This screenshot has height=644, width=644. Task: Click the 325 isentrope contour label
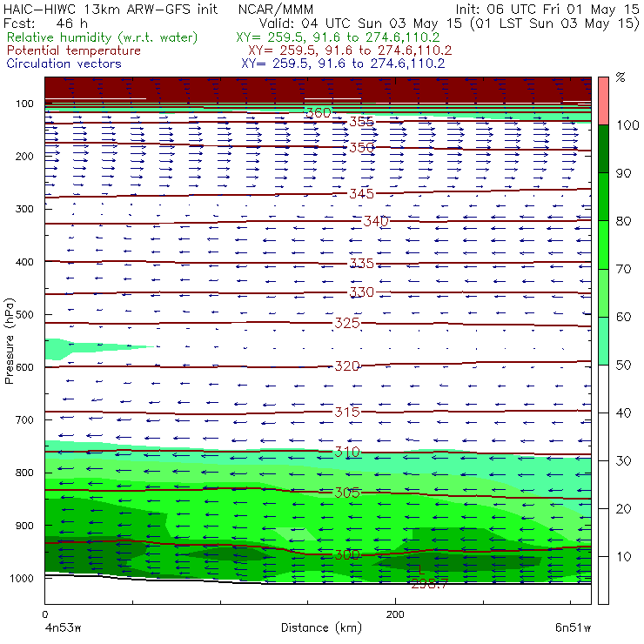[x=347, y=323]
